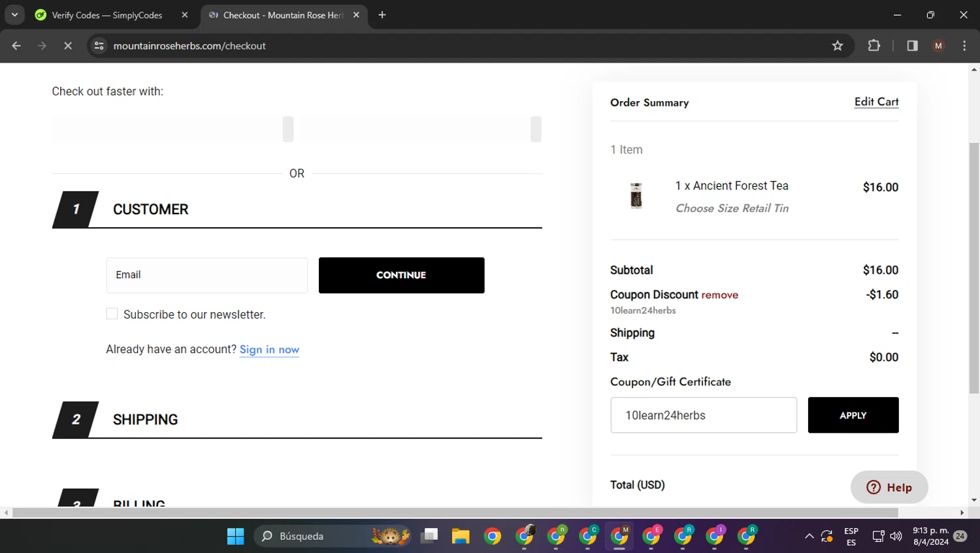Click the "$0.00" tax amount
Screen dimensions: 980x553
tap(884, 357)
